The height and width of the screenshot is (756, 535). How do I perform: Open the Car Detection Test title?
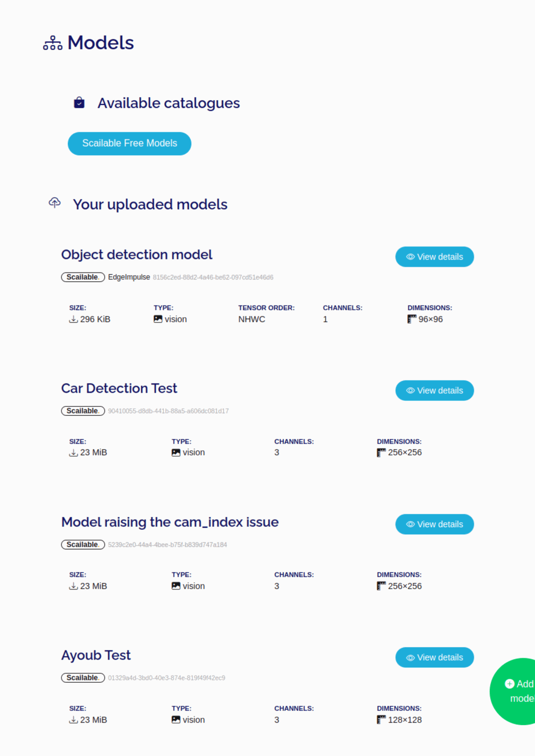pos(119,389)
